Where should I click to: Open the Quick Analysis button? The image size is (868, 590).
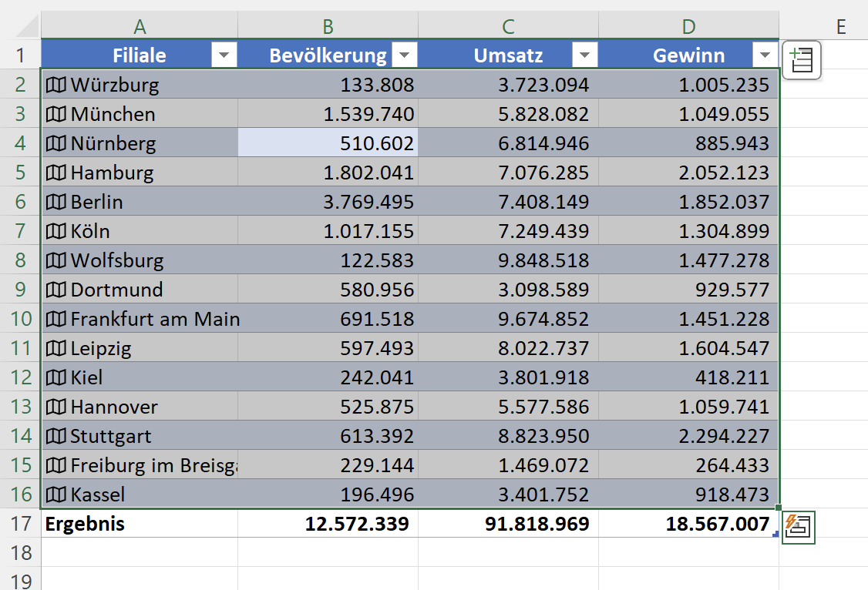[x=799, y=527]
